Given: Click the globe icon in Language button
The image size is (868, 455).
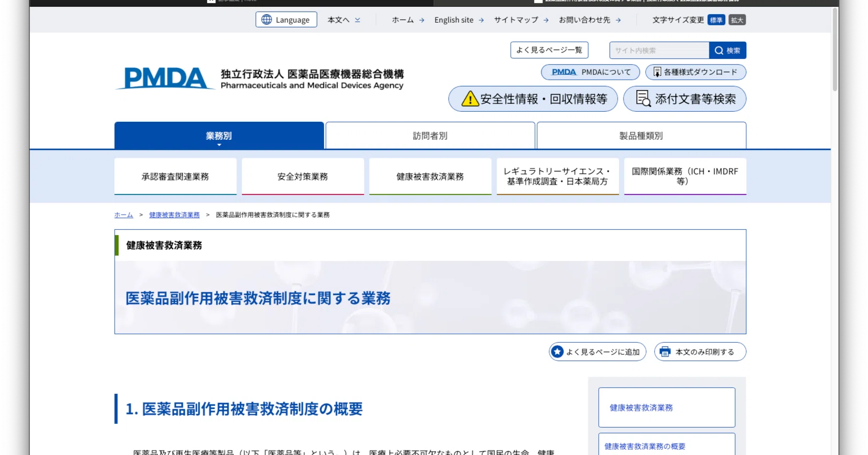Looking at the screenshot, I should pyautogui.click(x=267, y=20).
